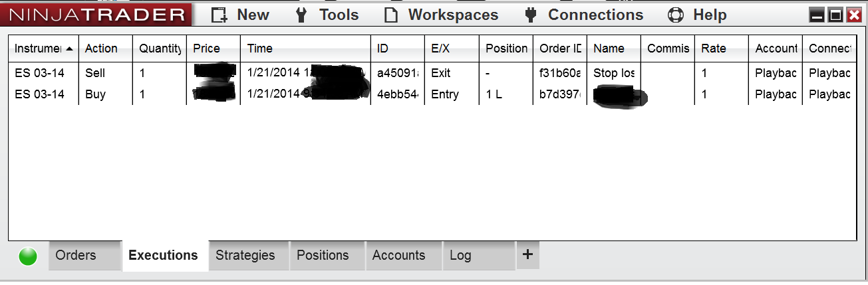
Task: Click the green connection status indicator
Action: click(28, 256)
